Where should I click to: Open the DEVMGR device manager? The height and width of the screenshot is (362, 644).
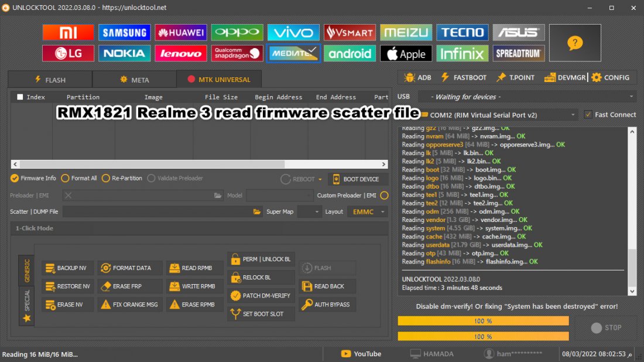[565, 77]
